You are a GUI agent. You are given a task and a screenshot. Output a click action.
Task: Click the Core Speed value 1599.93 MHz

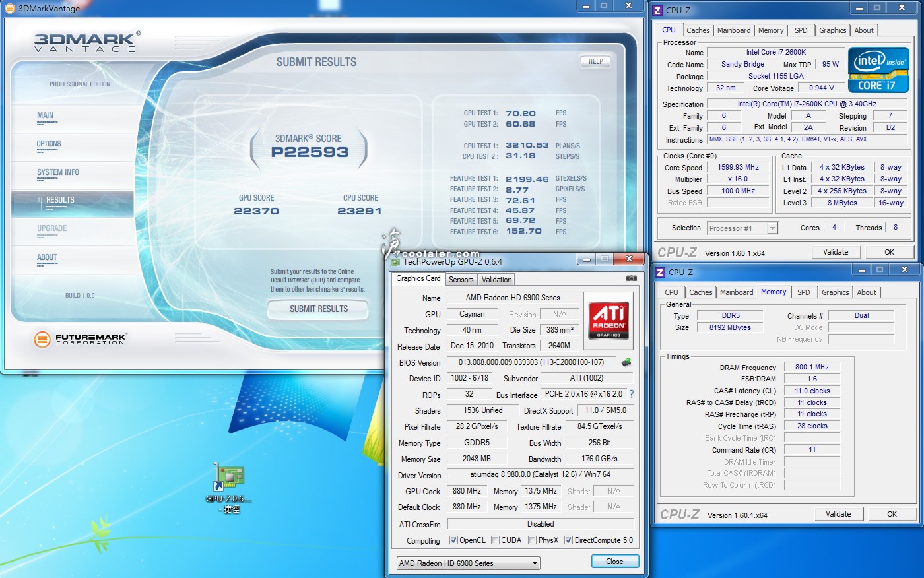pyautogui.click(x=738, y=168)
